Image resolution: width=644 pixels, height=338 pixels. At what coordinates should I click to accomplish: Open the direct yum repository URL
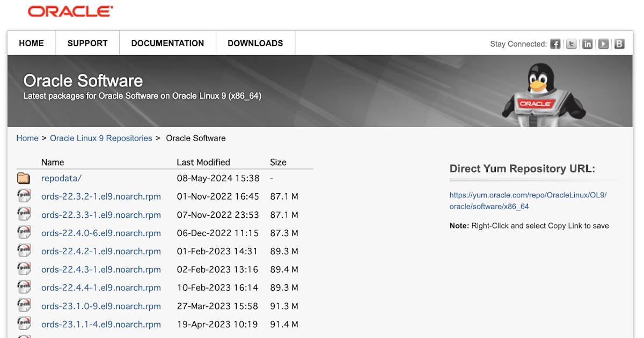528,201
